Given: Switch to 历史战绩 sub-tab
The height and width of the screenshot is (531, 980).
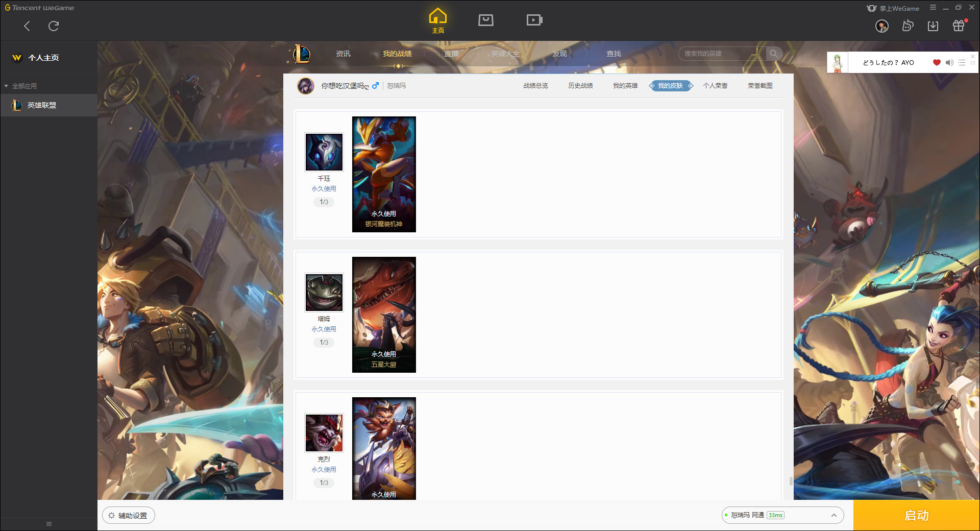Looking at the screenshot, I should tap(580, 86).
